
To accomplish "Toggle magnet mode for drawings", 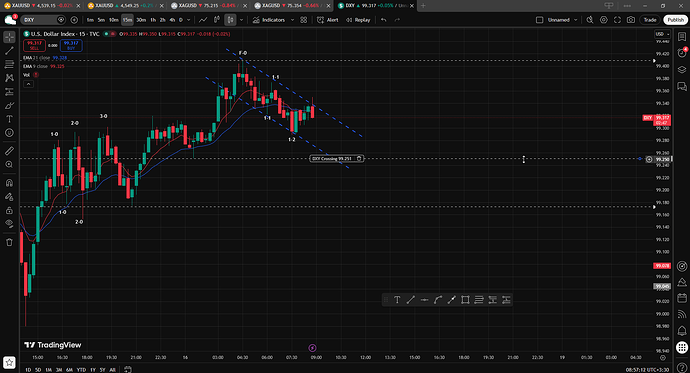I will pyautogui.click(x=9, y=183).
